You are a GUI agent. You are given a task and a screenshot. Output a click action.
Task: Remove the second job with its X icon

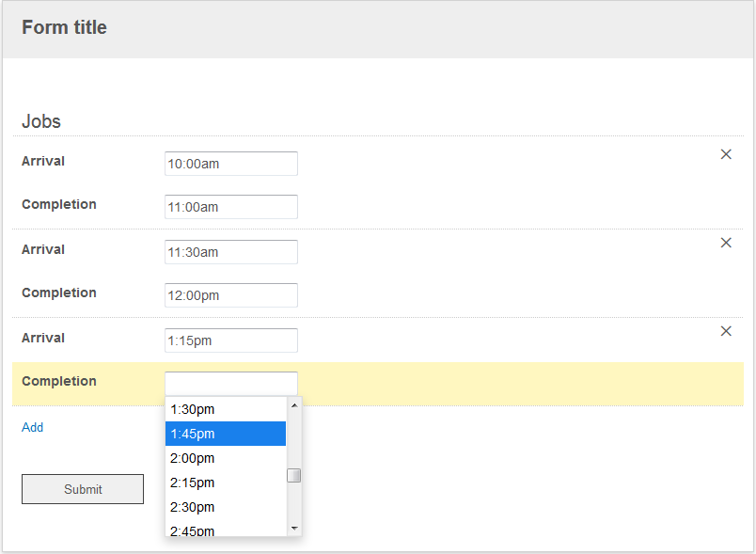coord(726,243)
